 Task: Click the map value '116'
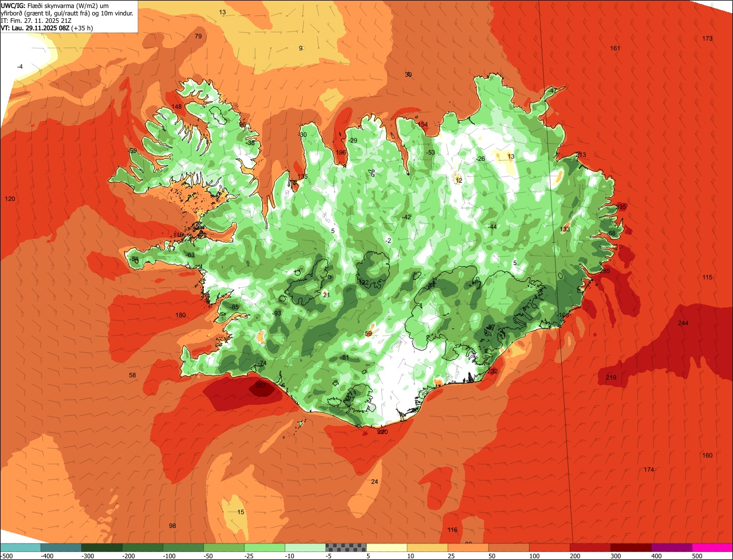(452, 530)
